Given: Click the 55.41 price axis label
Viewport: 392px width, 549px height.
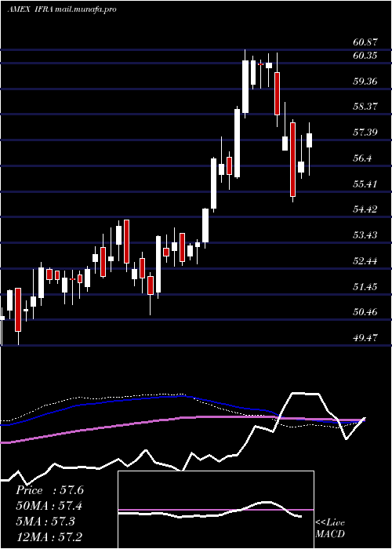Looking at the screenshot, I should click(x=365, y=184).
